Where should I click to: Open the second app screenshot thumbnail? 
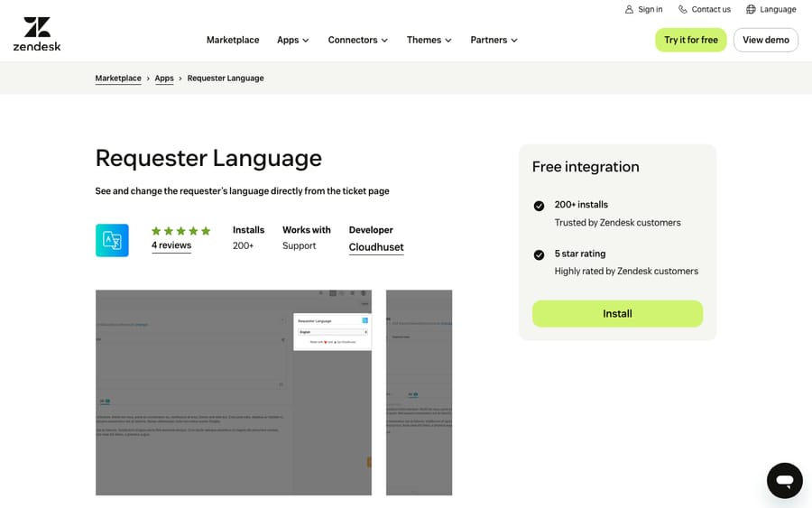pos(419,393)
